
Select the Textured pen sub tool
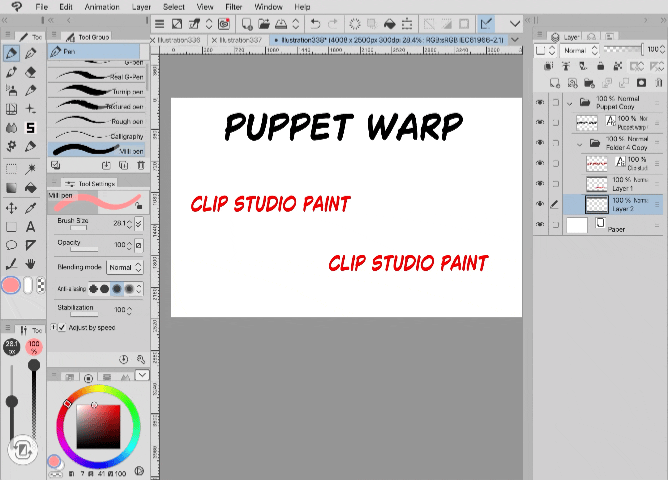coord(97,106)
